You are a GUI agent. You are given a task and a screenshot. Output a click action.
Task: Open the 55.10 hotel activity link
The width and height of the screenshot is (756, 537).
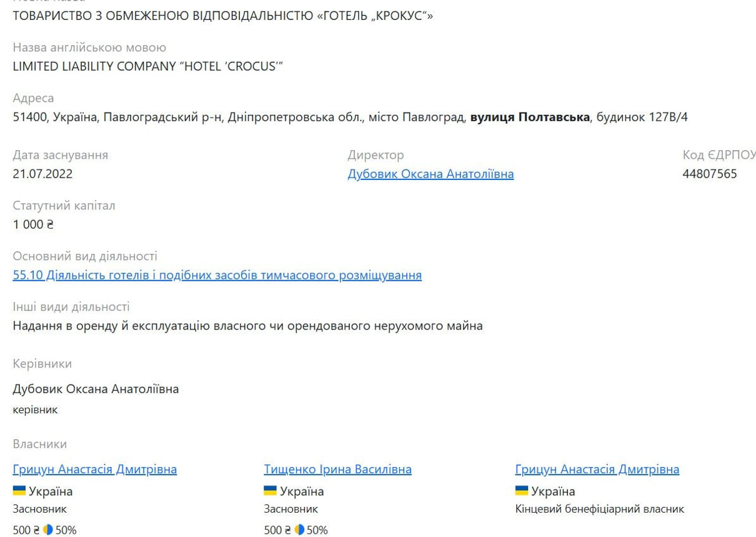(x=217, y=276)
